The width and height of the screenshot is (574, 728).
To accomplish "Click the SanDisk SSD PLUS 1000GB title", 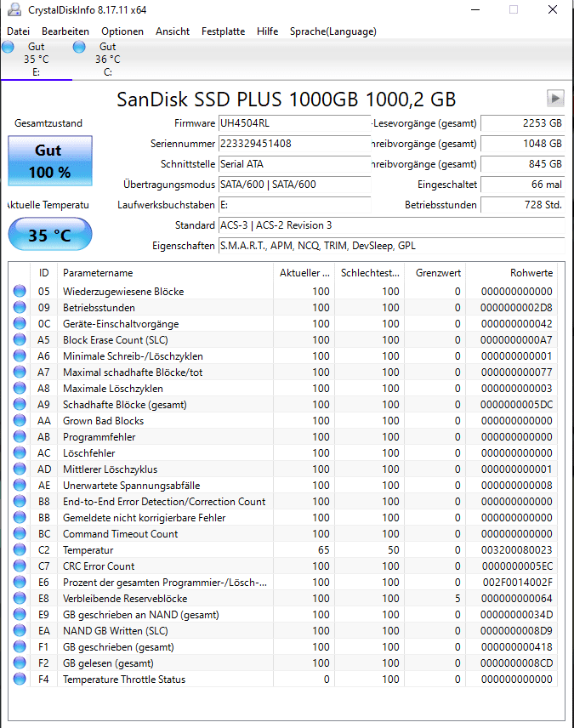I will 286,100.
